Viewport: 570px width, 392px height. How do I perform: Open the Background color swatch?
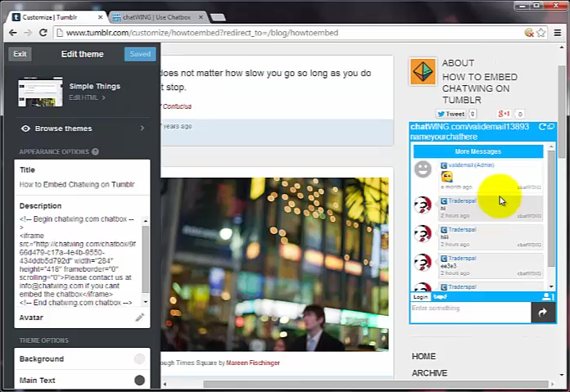(x=139, y=359)
